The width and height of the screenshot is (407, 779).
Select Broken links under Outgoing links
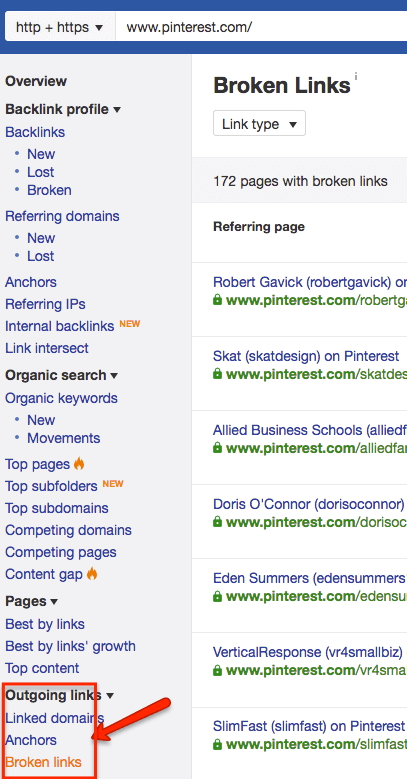(x=43, y=762)
